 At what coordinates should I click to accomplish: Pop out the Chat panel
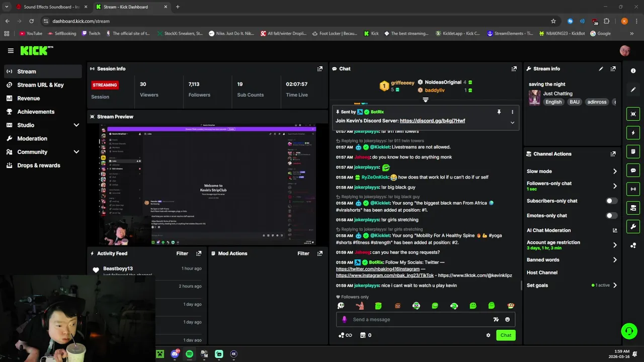click(514, 69)
